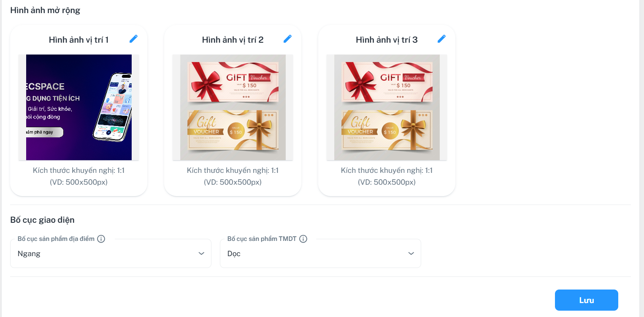Click the Bố cục sản phẩm TMDT field label

click(x=262, y=239)
